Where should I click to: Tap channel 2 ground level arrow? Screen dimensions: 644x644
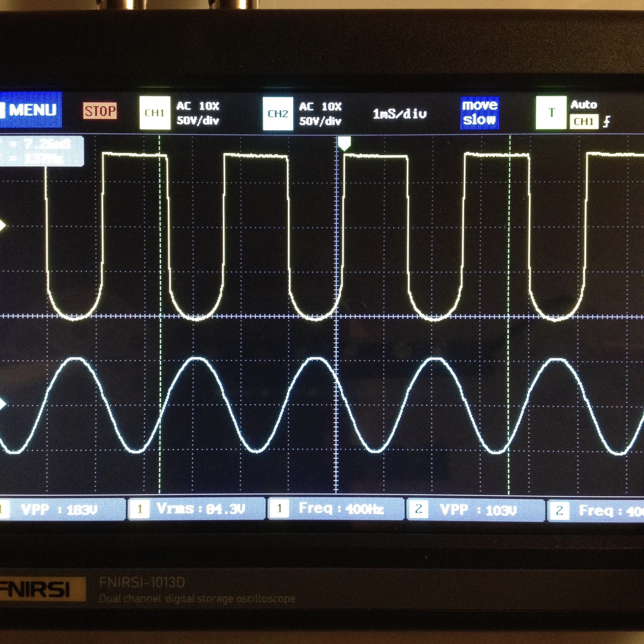pyautogui.click(x=3, y=404)
